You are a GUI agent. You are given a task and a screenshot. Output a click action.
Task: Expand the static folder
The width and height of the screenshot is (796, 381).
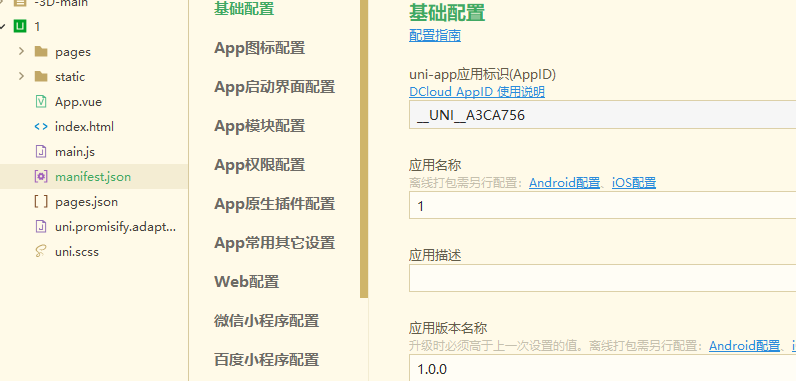tap(21, 76)
